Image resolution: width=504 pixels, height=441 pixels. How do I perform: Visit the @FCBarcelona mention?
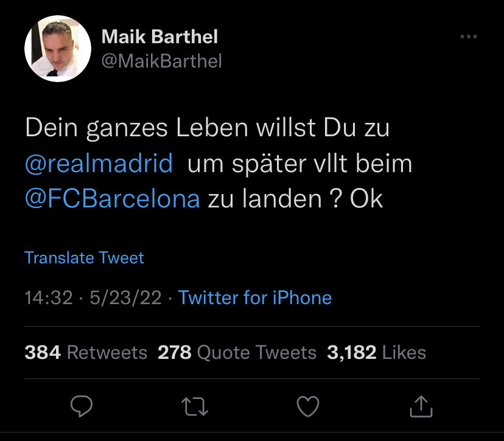coord(112,199)
